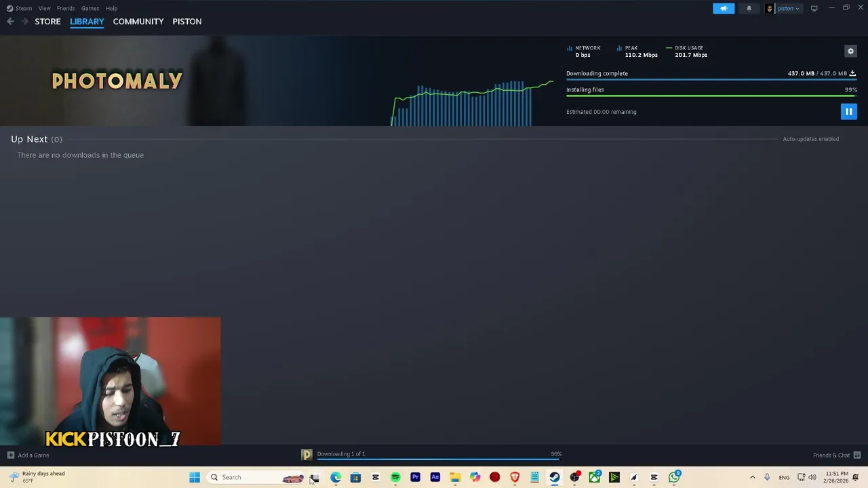Open clock showing 11:51 PM
Viewport: 868px width, 488px height.
[x=837, y=477]
